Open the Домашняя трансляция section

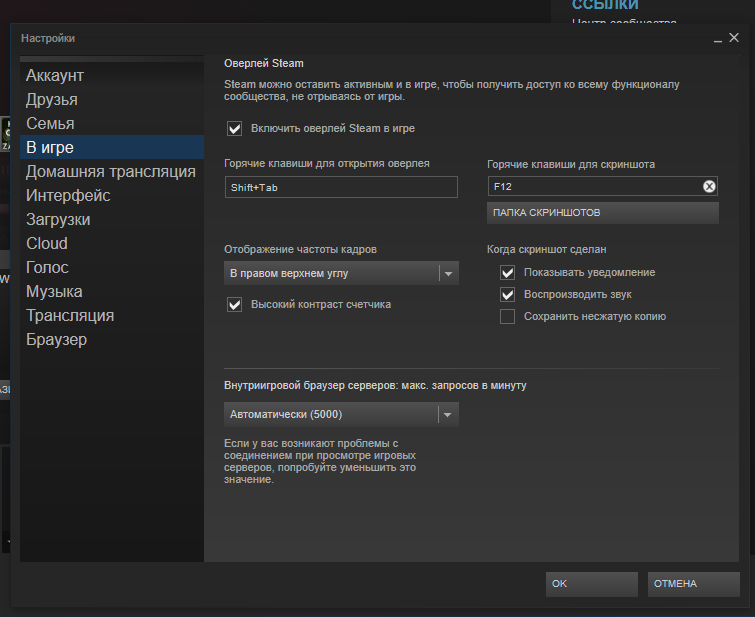pos(112,171)
